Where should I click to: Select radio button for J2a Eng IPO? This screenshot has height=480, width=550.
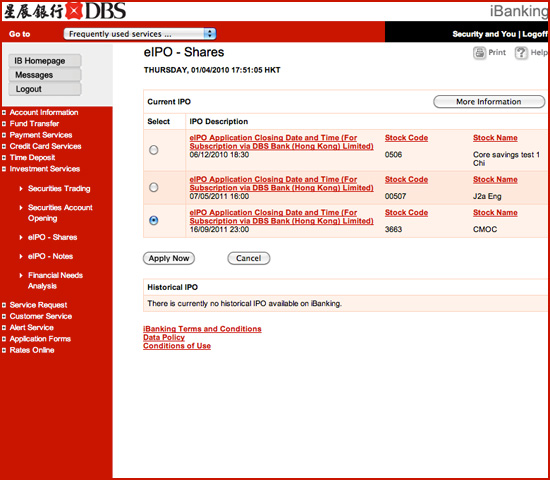click(x=154, y=187)
